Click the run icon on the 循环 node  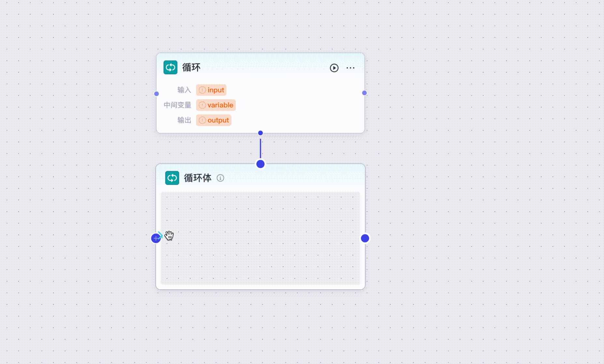pyautogui.click(x=334, y=68)
